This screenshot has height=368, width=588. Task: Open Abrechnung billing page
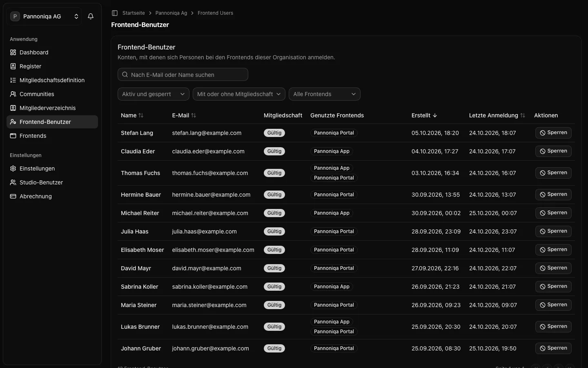52,196
